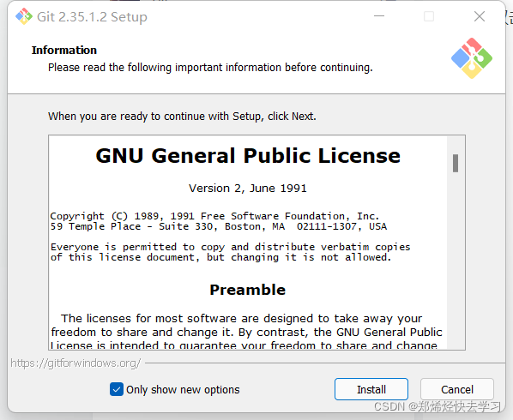Image resolution: width=513 pixels, height=420 pixels.
Task: Click the Version 2, June 1991 text
Action: (x=248, y=189)
